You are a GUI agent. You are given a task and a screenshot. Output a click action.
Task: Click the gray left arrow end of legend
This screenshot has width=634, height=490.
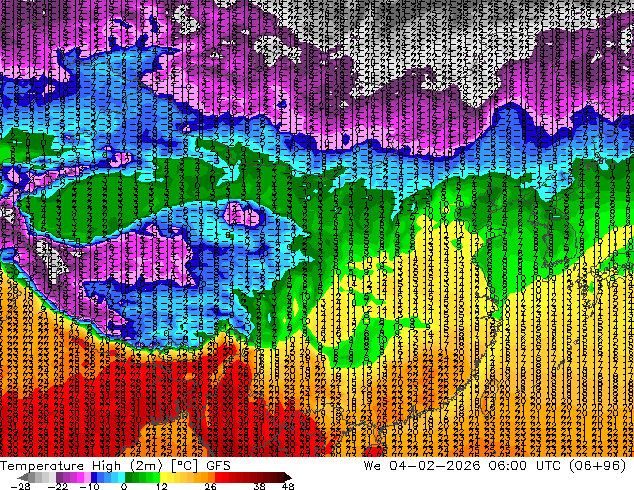[22, 477]
